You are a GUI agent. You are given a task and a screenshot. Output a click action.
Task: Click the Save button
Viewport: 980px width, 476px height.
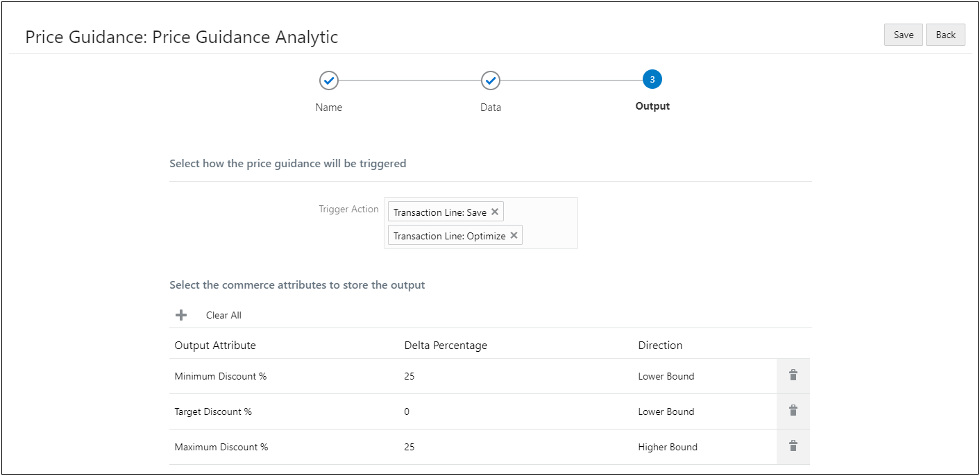coord(903,35)
